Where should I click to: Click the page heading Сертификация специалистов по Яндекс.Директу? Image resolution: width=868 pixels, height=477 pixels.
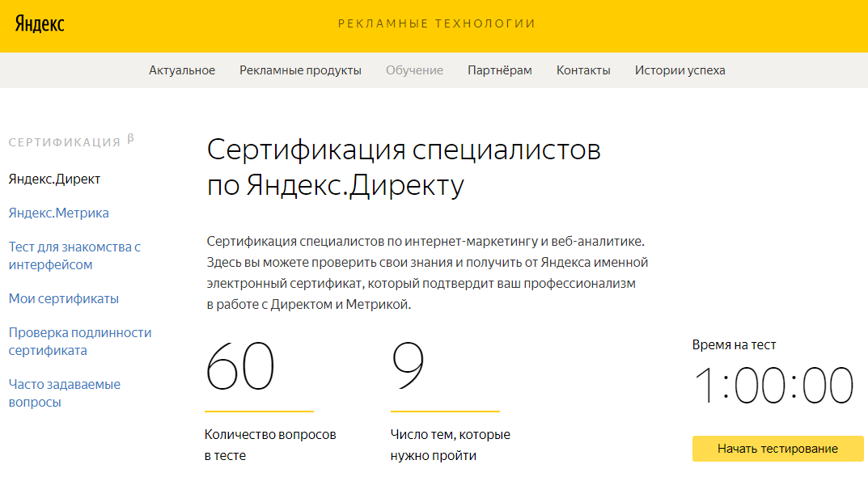[x=404, y=167]
